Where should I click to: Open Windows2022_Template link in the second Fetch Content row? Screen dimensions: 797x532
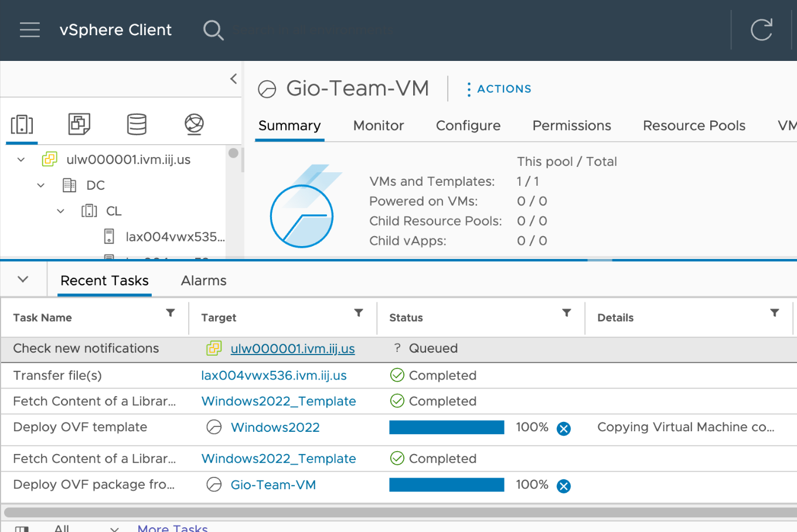[279, 459]
